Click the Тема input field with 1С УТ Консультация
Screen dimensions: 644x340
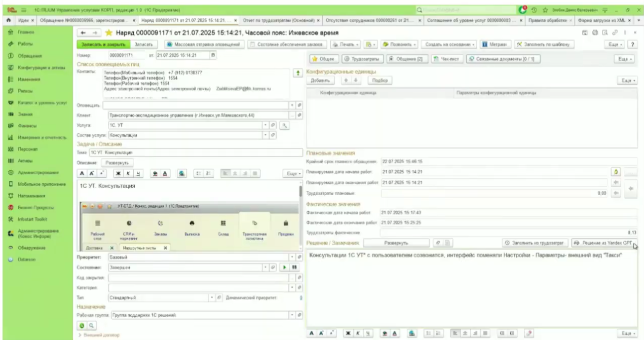coord(195,152)
